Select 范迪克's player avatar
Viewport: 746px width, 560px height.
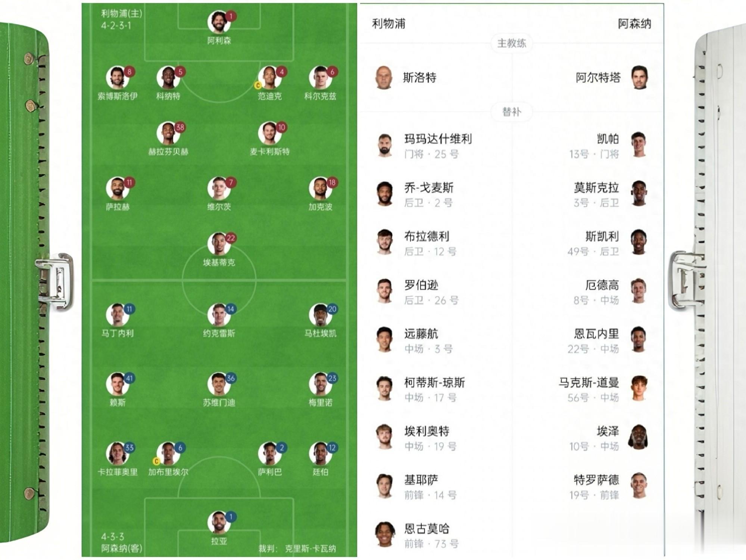(x=269, y=78)
